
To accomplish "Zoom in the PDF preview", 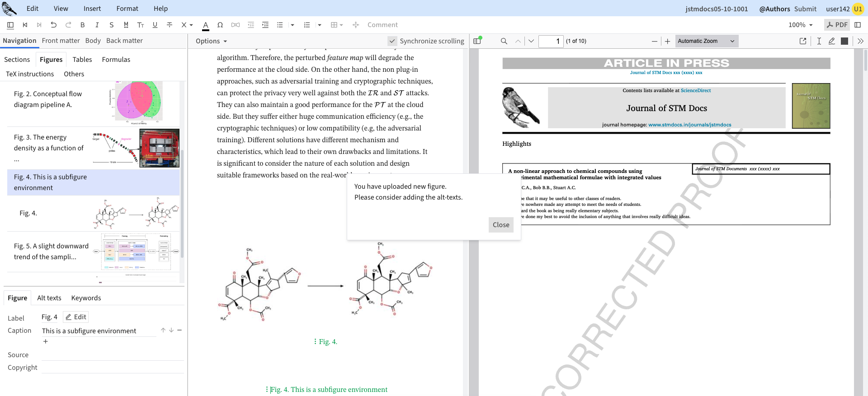I will 667,41.
